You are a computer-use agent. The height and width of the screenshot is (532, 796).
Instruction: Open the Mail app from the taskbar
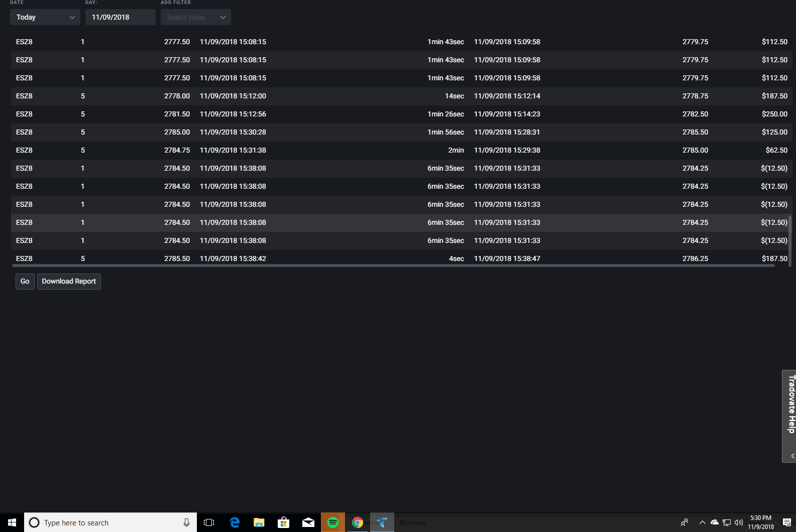[308, 522]
